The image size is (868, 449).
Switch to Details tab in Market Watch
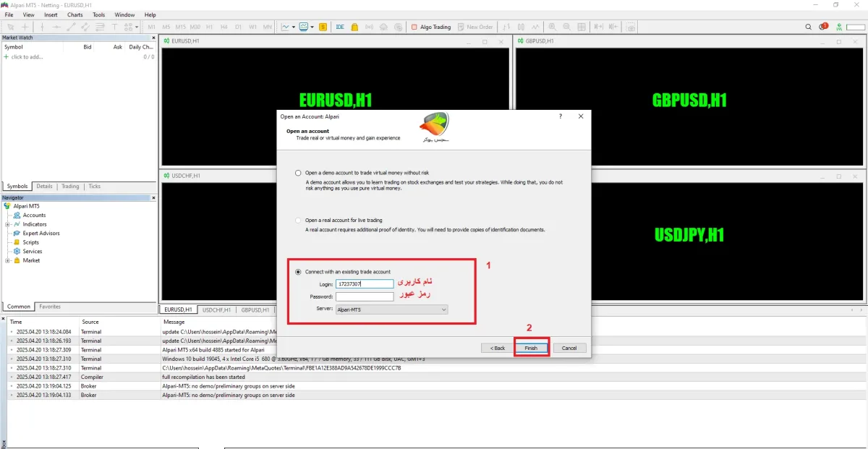(x=44, y=187)
